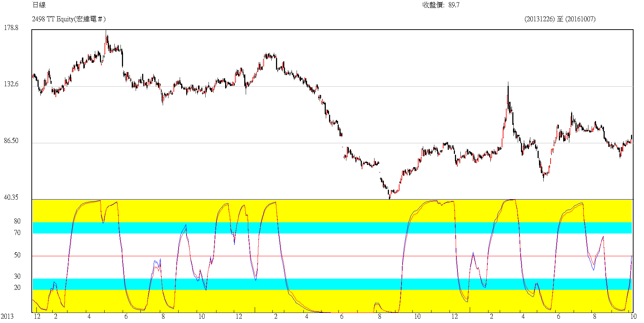This screenshot has width=644, height=323.
Task: Select the oscillator 20 level label
Action: (x=17, y=288)
